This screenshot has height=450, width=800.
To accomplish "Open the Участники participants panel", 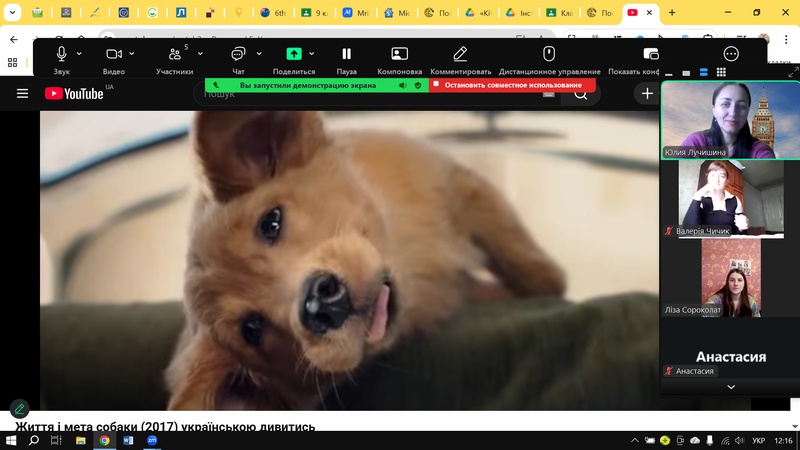I will (x=175, y=54).
